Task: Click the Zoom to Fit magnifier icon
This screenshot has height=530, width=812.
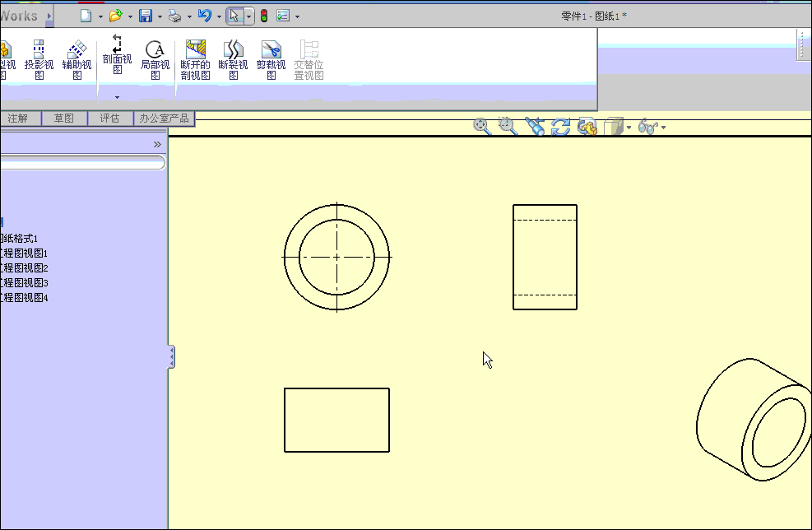Action: click(x=482, y=127)
